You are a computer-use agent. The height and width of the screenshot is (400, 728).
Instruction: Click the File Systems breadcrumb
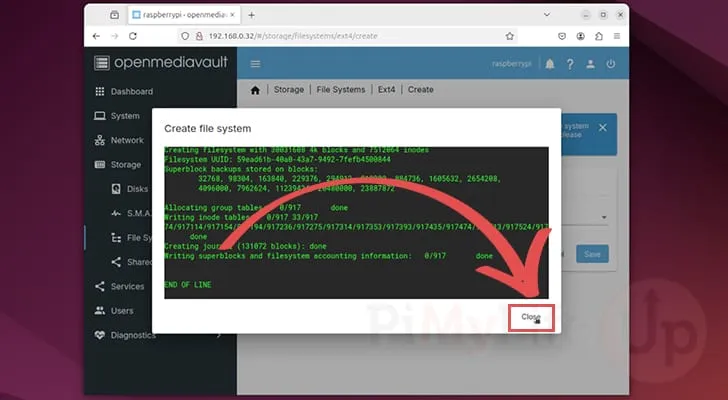pos(341,90)
